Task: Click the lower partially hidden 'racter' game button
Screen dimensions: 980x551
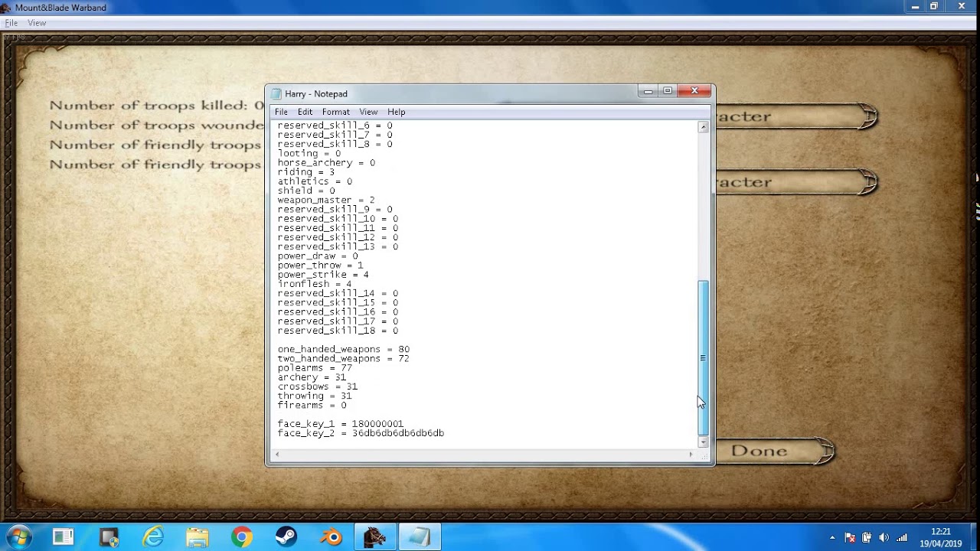Action: point(796,182)
